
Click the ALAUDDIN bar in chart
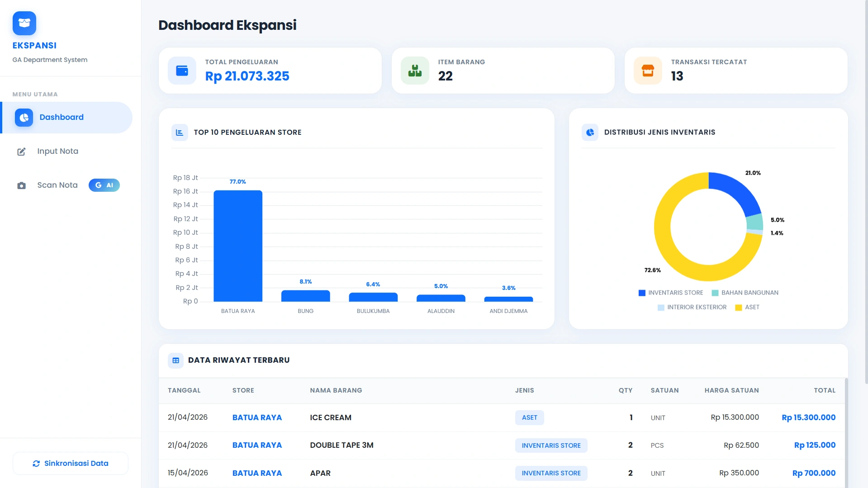[441, 298]
